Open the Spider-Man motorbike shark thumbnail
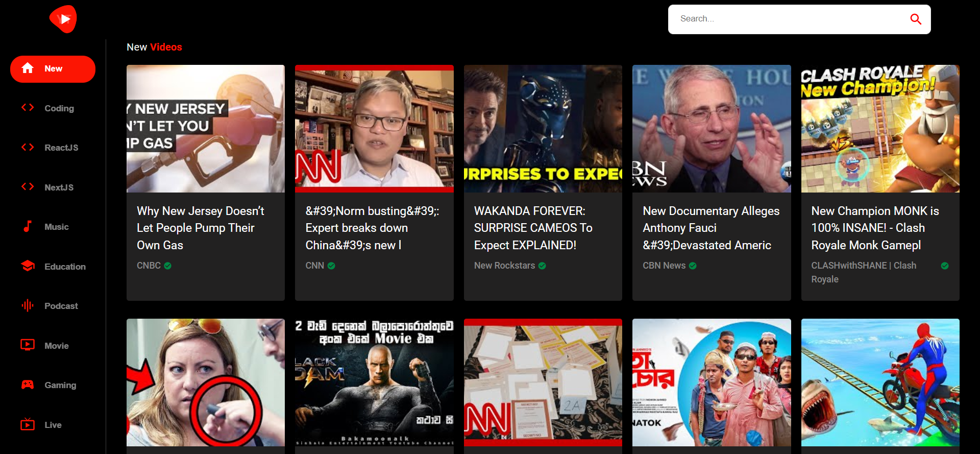This screenshot has height=454, width=980. click(x=880, y=383)
